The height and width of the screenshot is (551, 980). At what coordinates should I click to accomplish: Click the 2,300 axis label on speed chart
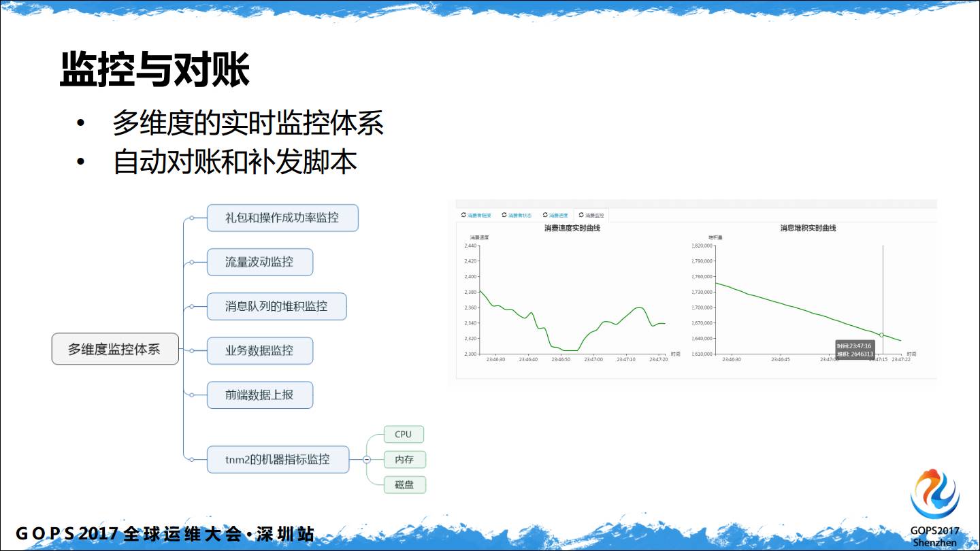pyautogui.click(x=470, y=354)
